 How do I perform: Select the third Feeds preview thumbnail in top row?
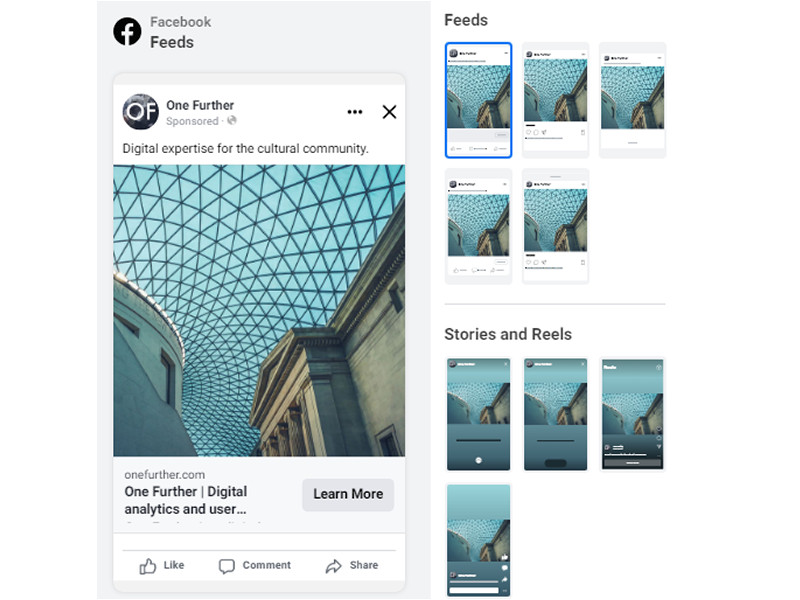click(x=633, y=100)
